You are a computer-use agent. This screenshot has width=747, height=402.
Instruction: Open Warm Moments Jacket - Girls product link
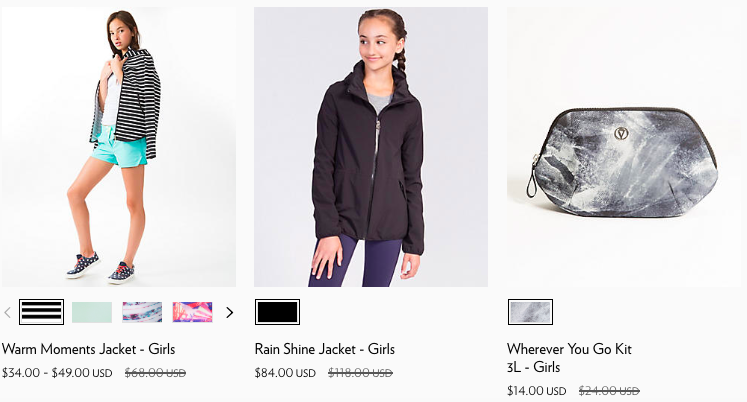pyautogui.click(x=89, y=349)
